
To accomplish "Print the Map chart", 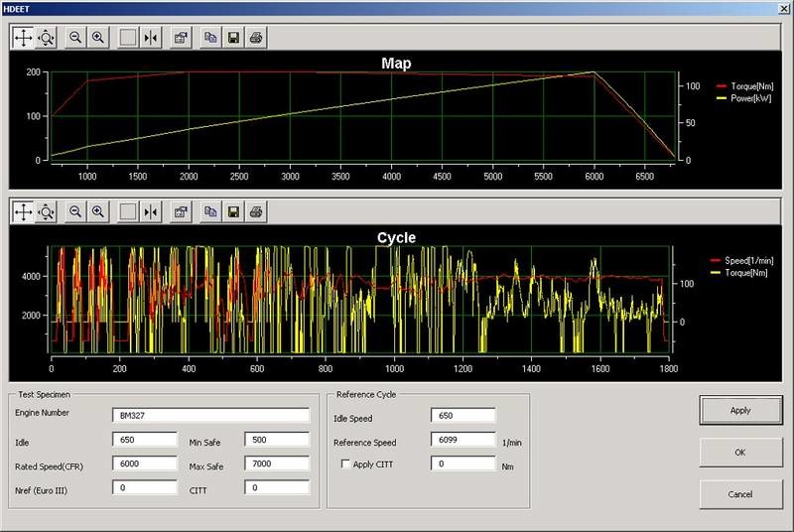I will click(x=256, y=38).
